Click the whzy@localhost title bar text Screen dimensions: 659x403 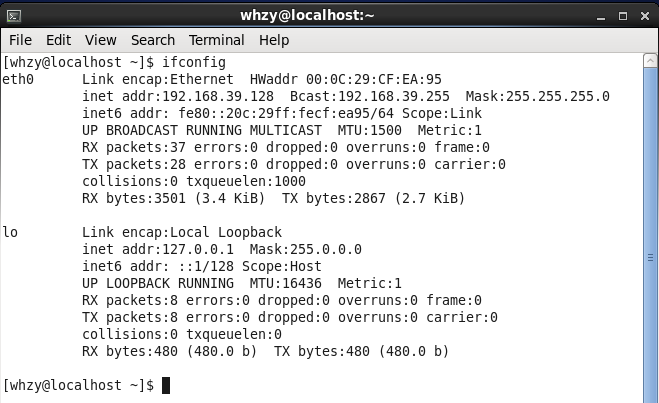tap(307, 16)
